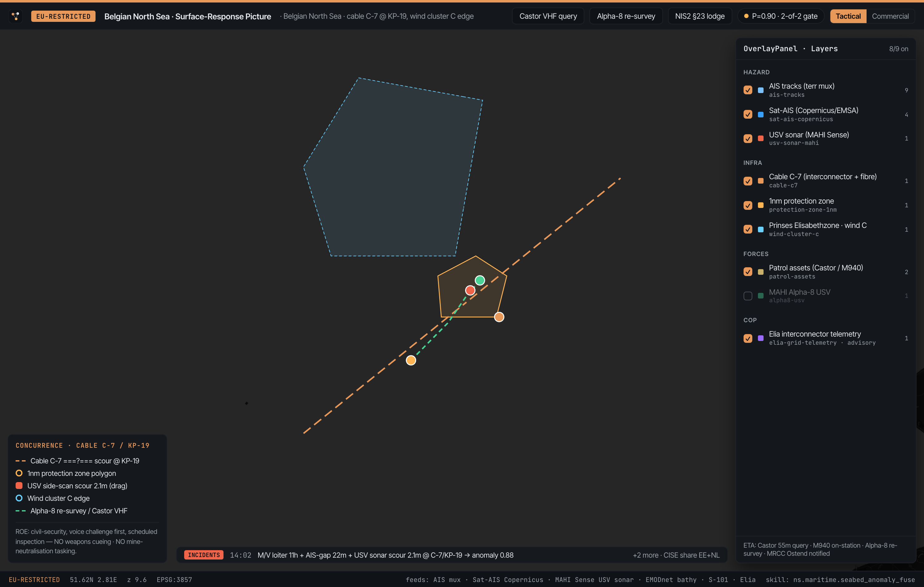The image size is (924, 587).
Task: Click the Cable C-7 orange color swatch
Action: click(x=760, y=181)
